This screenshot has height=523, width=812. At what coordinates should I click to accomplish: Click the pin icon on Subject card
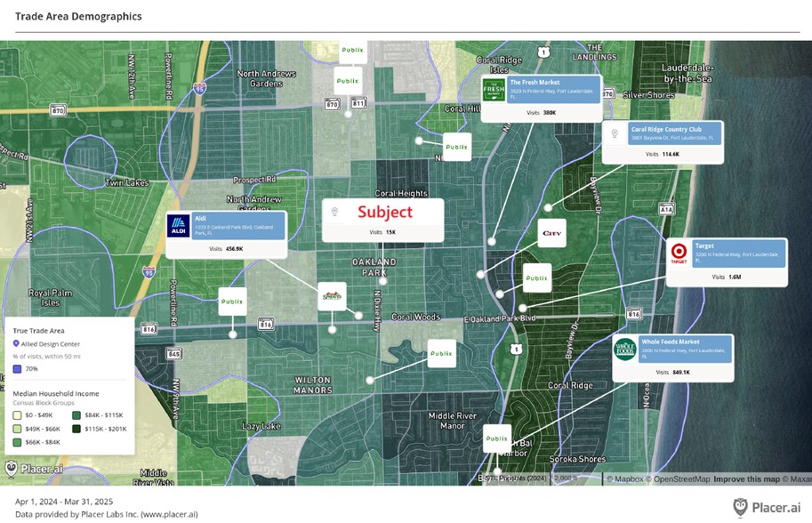[x=334, y=212]
